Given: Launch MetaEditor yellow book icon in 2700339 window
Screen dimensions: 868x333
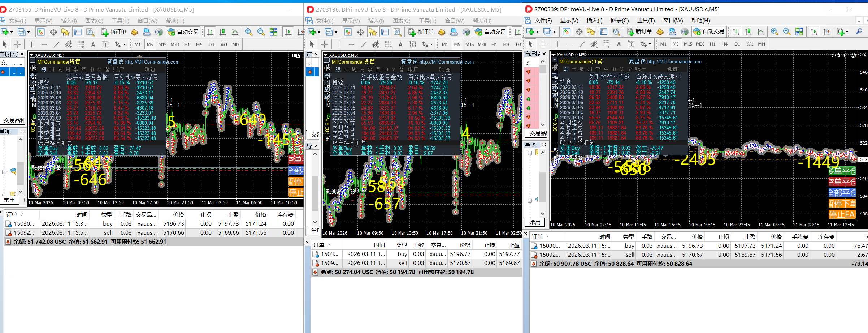Looking at the screenshot, I should point(660,32).
